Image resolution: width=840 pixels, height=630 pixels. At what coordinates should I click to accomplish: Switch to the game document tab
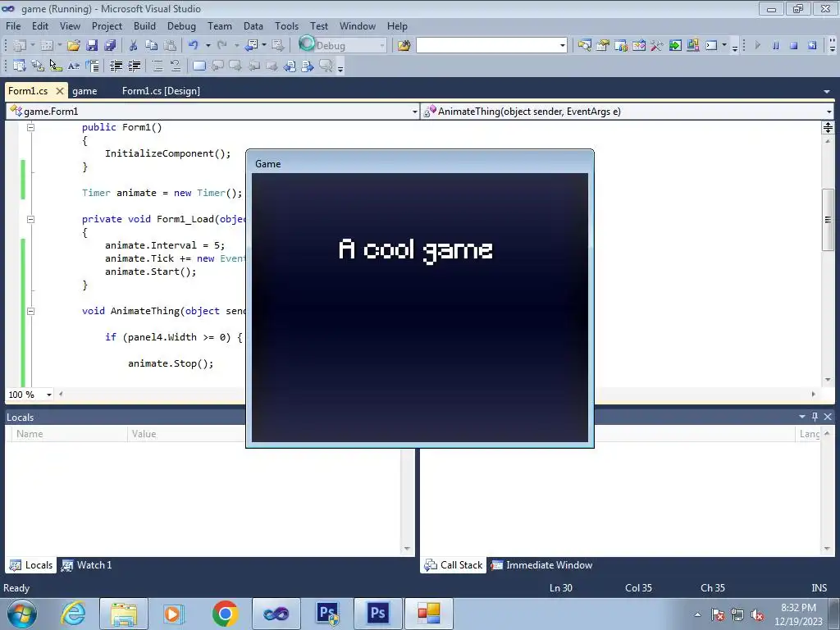[84, 91]
